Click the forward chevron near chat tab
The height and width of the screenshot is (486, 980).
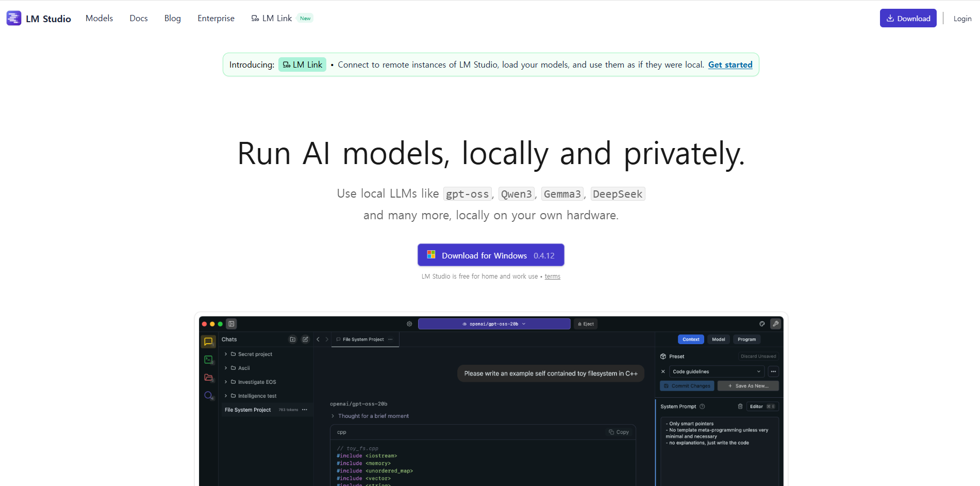pos(327,339)
